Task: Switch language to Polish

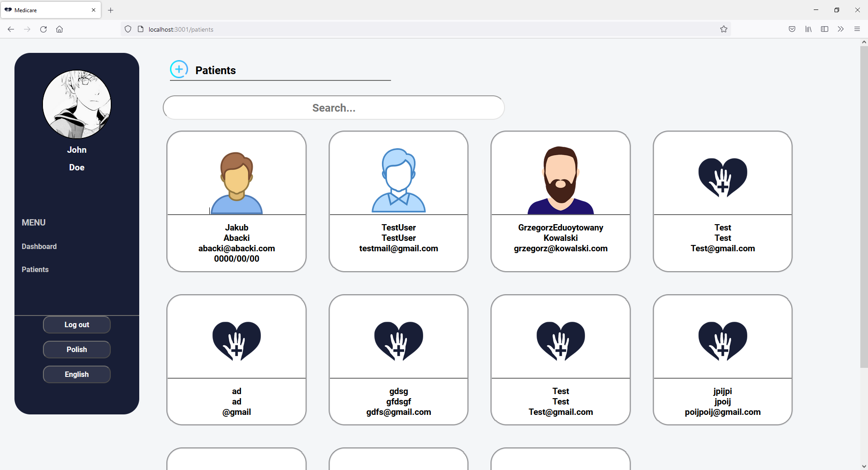Action: 76,349
